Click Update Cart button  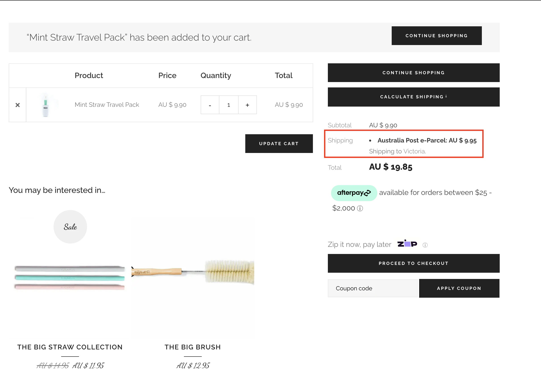tap(279, 143)
